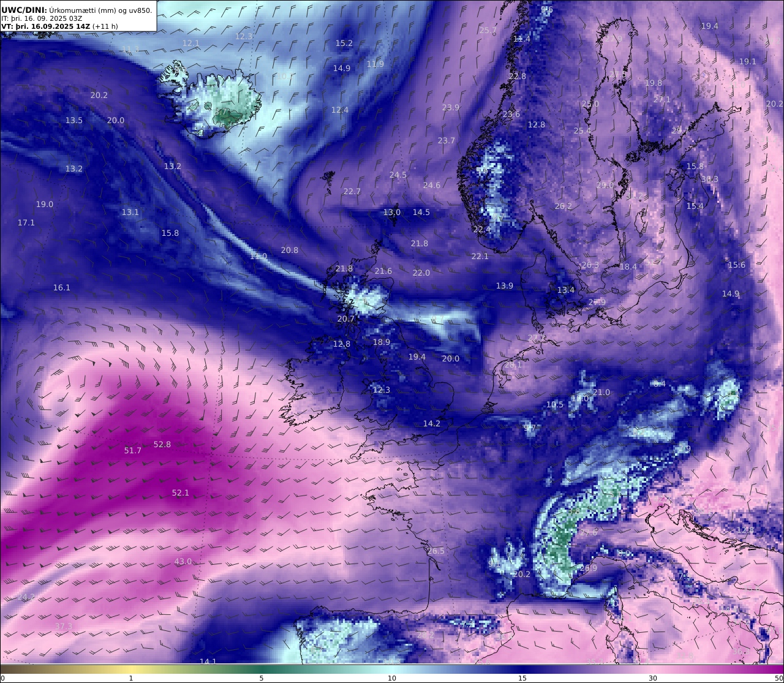Click the color bar tick label 50
This screenshot has width=784, height=683.
(x=779, y=678)
